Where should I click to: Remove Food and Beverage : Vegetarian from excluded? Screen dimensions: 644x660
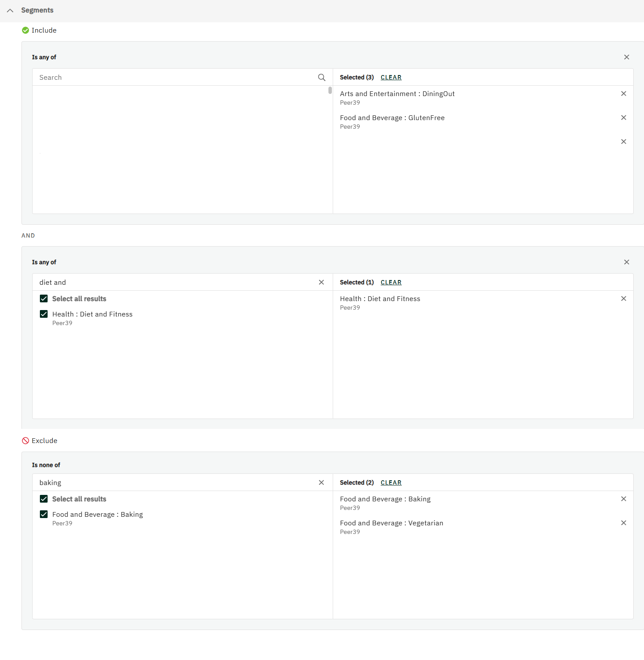tap(623, 523)
